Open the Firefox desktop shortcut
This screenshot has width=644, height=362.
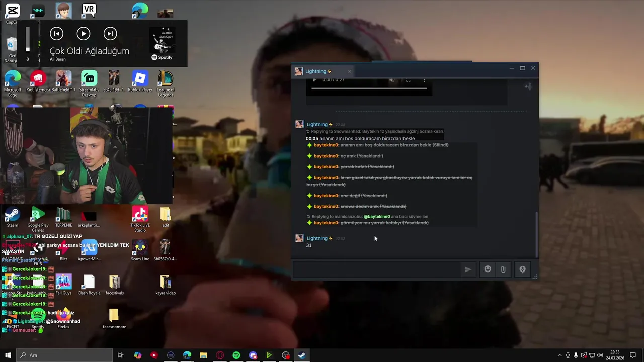[x=63, y=319]
